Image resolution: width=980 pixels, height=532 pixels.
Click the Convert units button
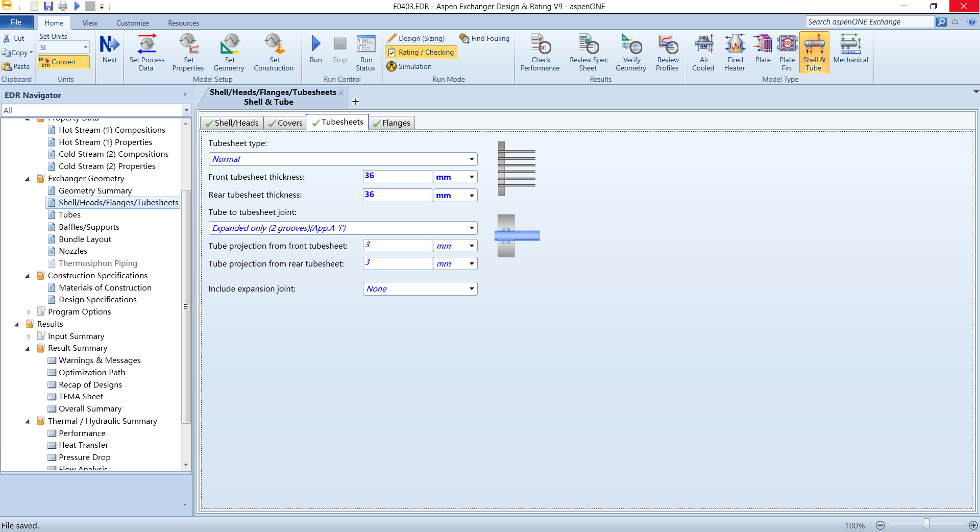coord(63,62)
